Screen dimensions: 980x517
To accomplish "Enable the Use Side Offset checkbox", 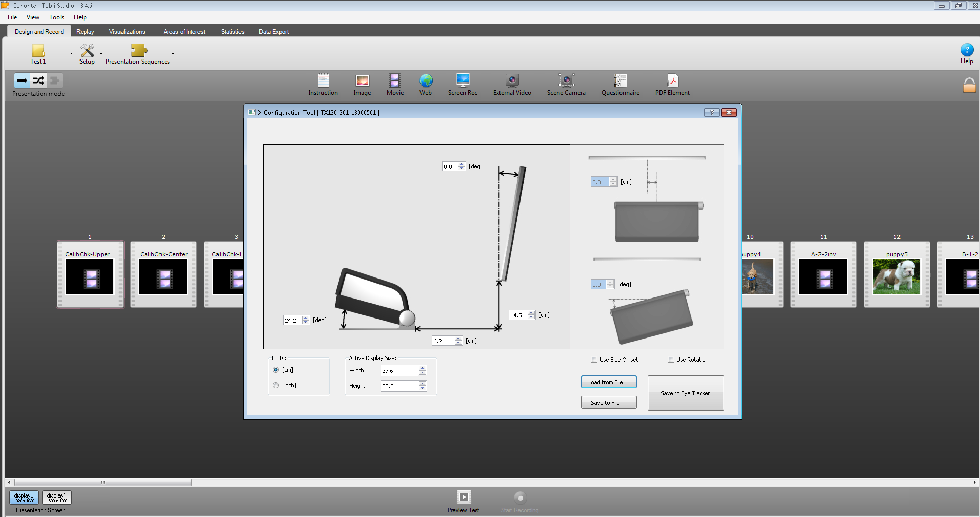I will pos(594,360).
